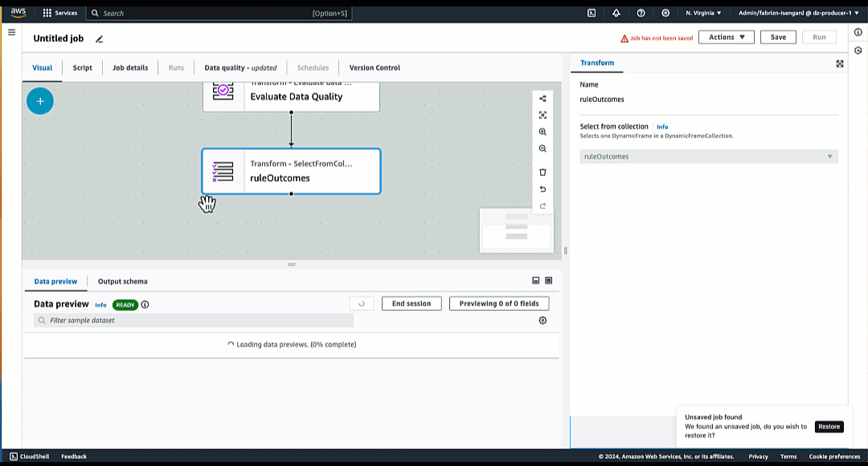Click the READY status badge
The height and width of the screenshot is (466, 868).
(125, 305)
